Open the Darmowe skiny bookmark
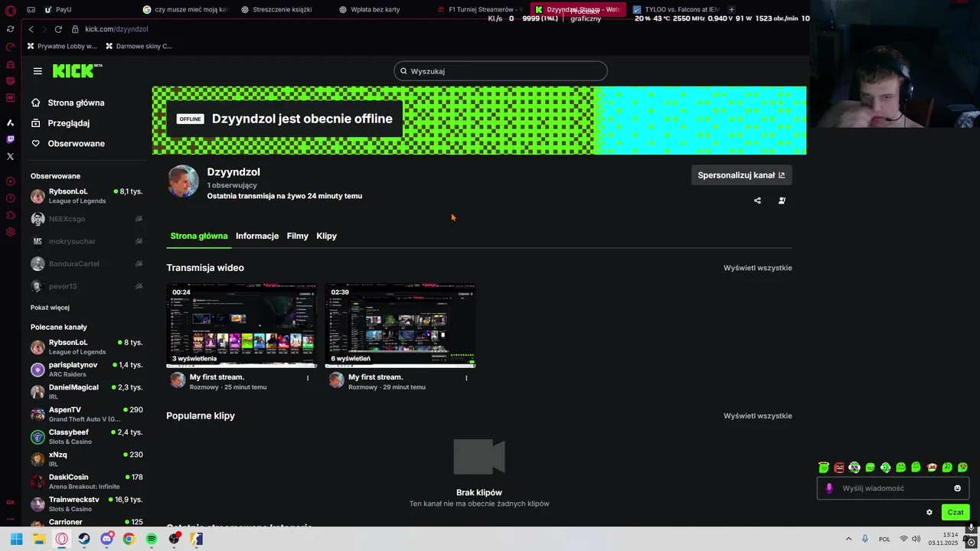 coord(139,46)
